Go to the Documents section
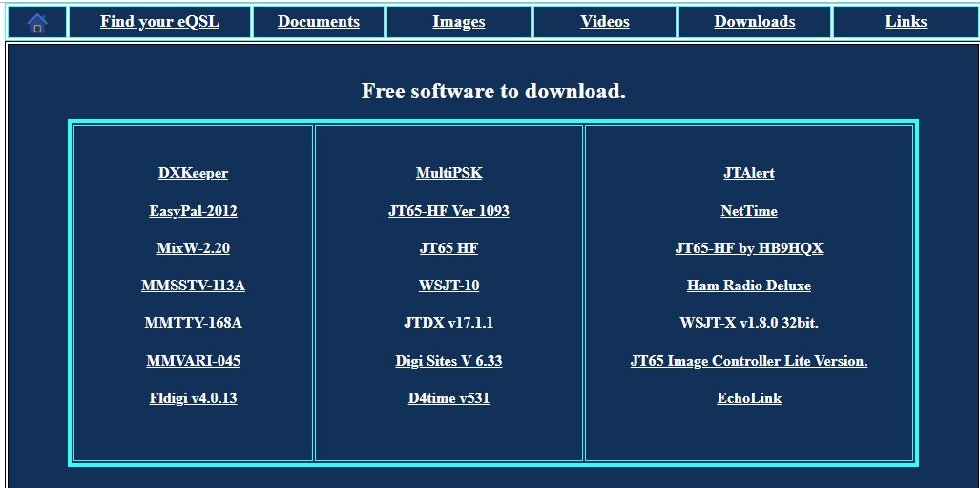 tap(319, 22)
